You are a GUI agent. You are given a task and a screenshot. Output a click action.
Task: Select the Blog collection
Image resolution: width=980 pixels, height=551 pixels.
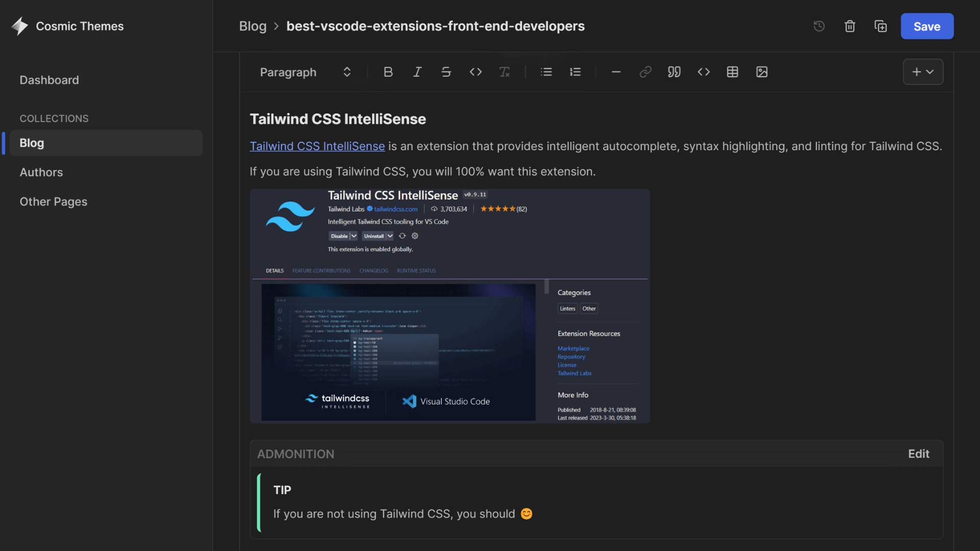106,143
